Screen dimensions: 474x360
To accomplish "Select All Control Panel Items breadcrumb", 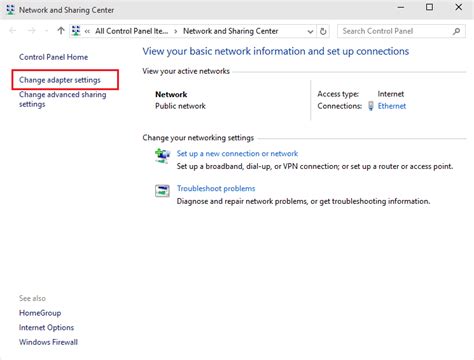I will tap(132, 31).
